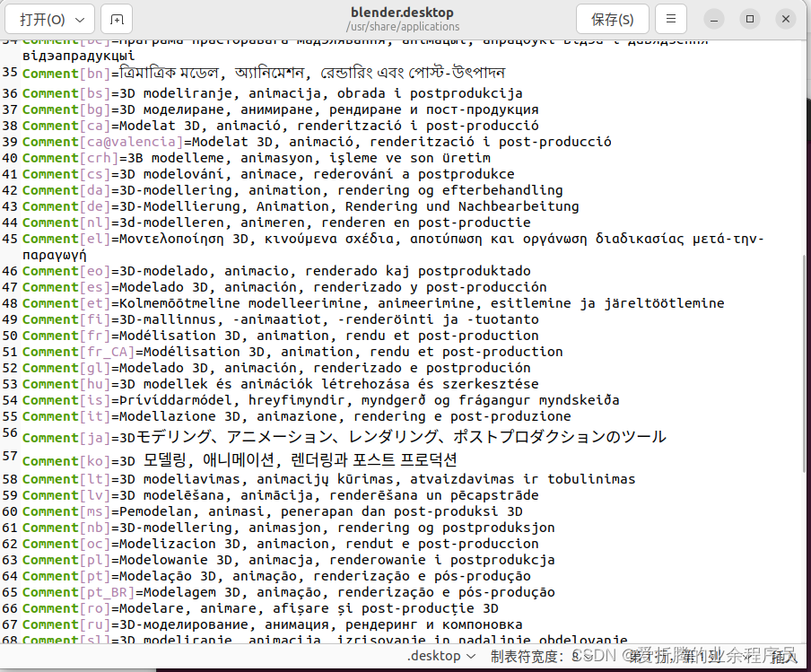Click line 56 Comment[ja] Japanese line
Image resolution: width=811 pixels, height=672 pixels.
click(344, 437)
